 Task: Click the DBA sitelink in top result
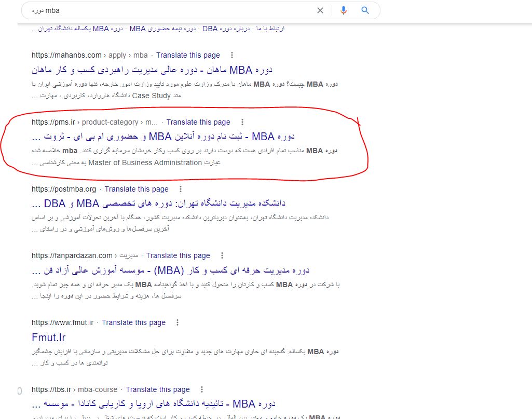coord(226,29)
